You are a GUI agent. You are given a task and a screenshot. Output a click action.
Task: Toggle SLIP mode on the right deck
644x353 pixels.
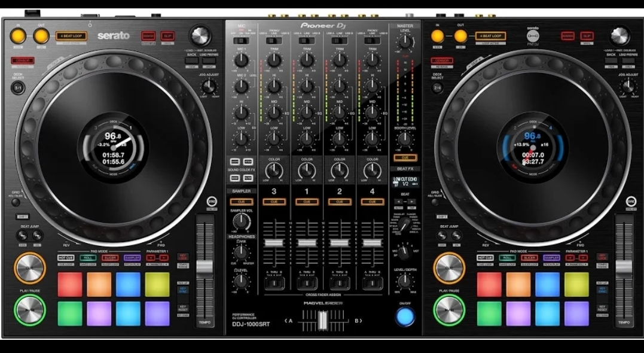587,36
